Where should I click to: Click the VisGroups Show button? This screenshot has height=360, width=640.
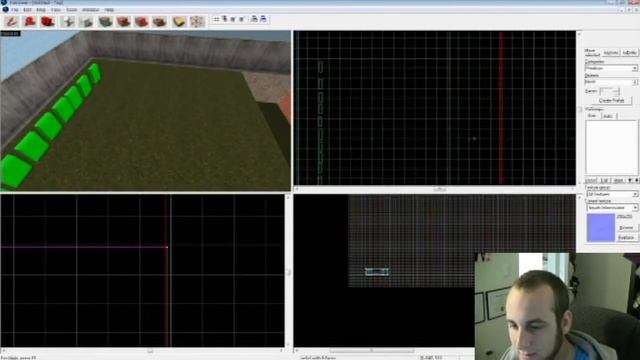pyautogui.click(x=591, y=180)
